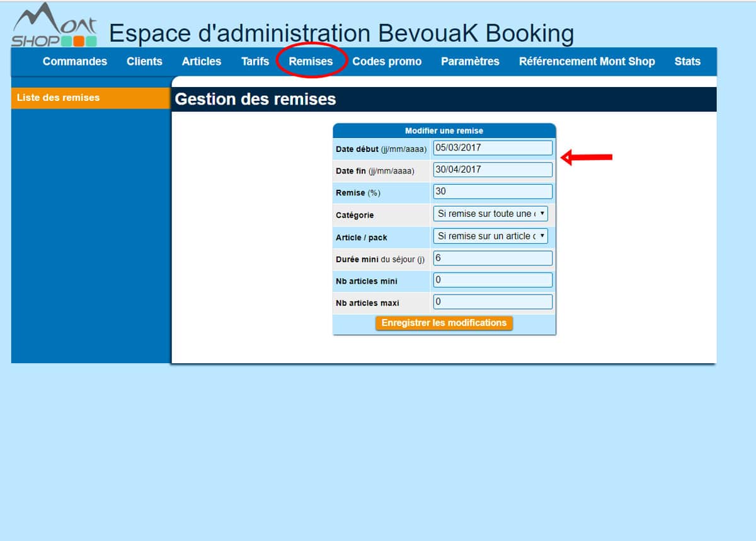Viewport: 756px width, 541px height.
Task: Open the Stats page
Action: pos(687,61)
